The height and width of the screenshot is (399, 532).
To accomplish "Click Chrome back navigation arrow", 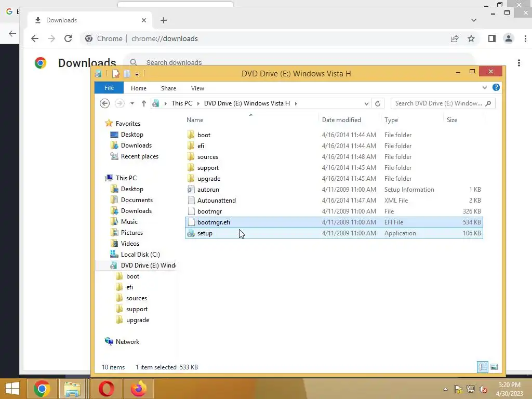I will pyautogui.click(x=35, y=38).
